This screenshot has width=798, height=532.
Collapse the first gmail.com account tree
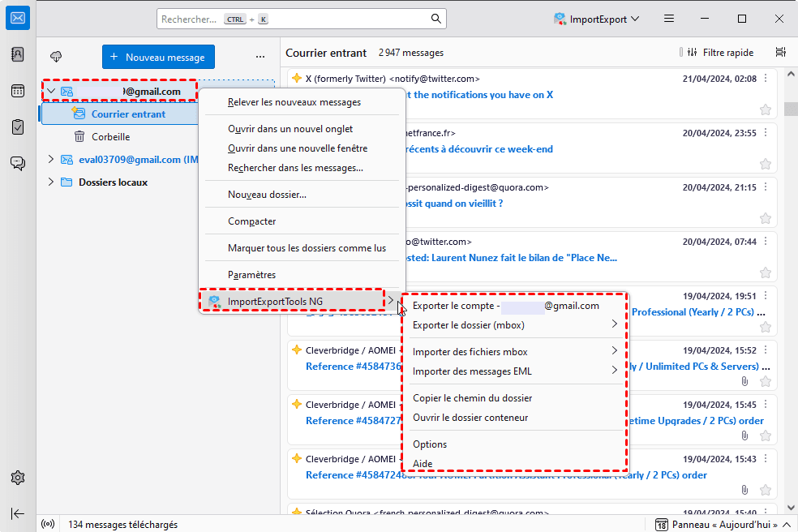tap(51, 91)
